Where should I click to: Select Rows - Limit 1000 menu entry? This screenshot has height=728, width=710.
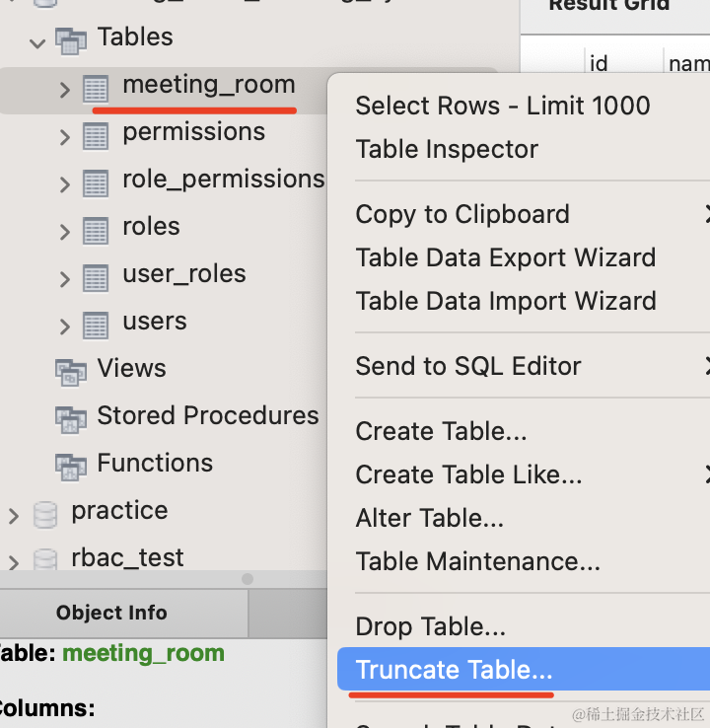[502, 106]
